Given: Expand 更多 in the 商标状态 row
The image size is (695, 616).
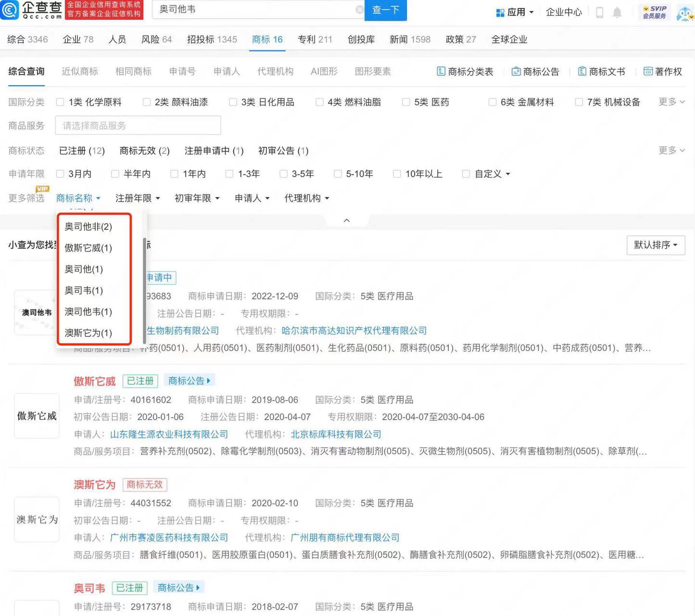Looking at the screenshot, I should (x=671, y=150).
